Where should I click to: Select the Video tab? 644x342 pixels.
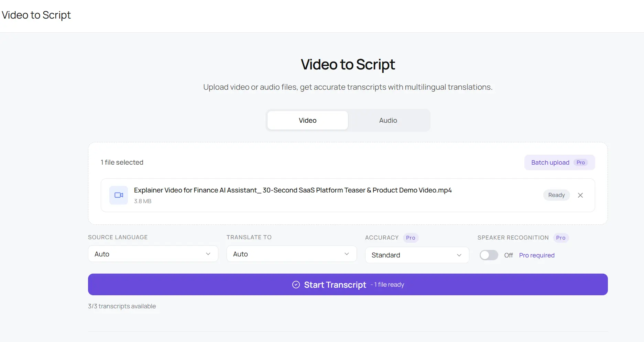coord(307,120)
